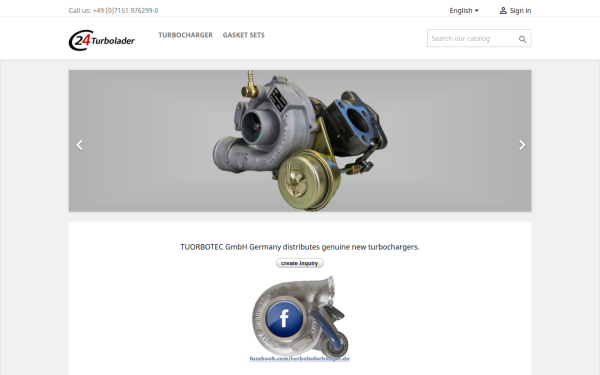Advance carousel with right arrow
Screen dimensions: 600x375
(522, 145)
